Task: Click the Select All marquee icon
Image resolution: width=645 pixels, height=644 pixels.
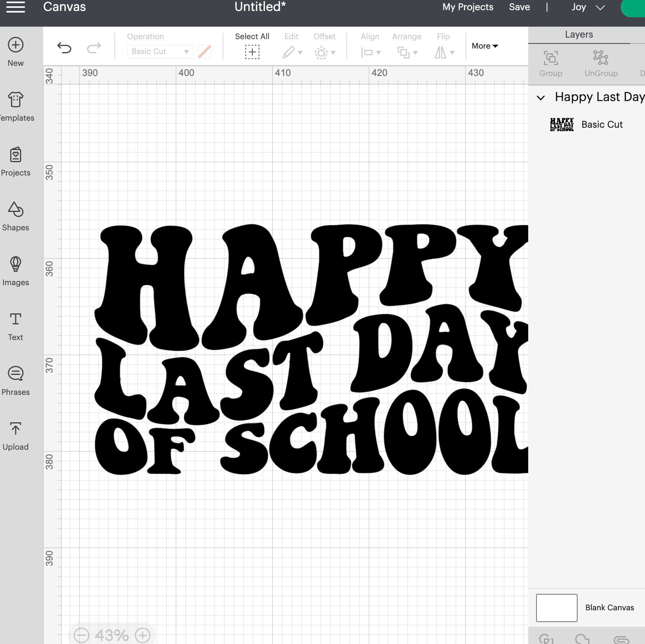Action: coord(252,52)
